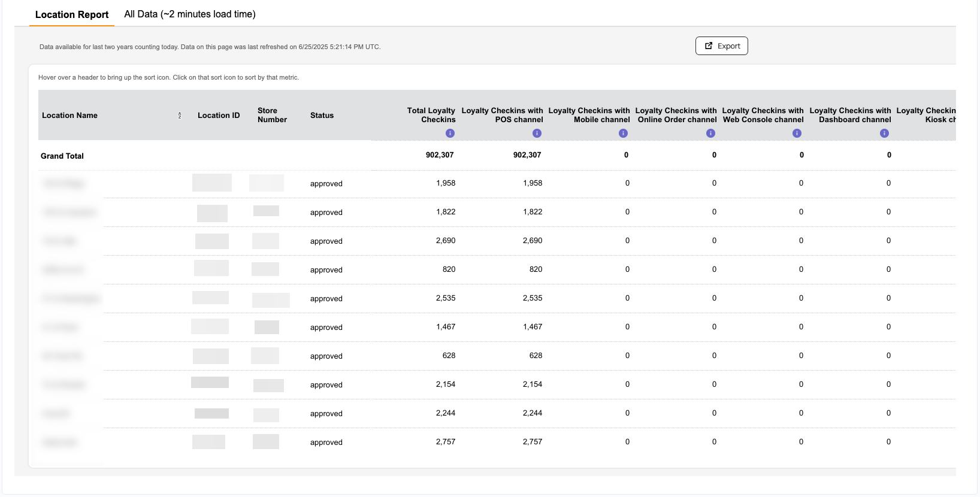Click info icon under Mobile channel header

pos(623,133)
